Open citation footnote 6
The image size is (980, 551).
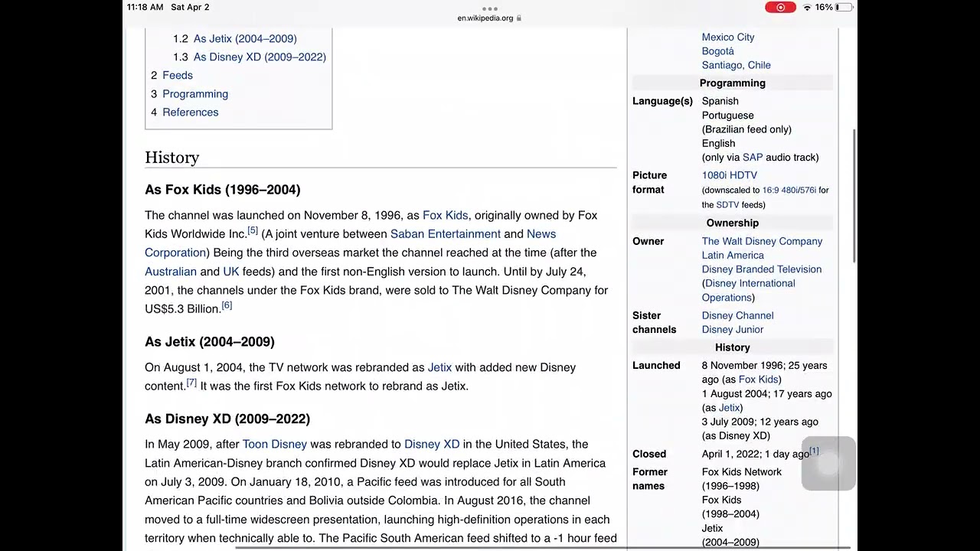point(227,305)
